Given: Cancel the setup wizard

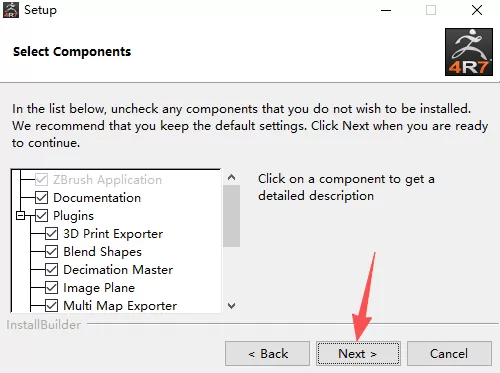Looking at the screenshot, I should coord(449,353).
